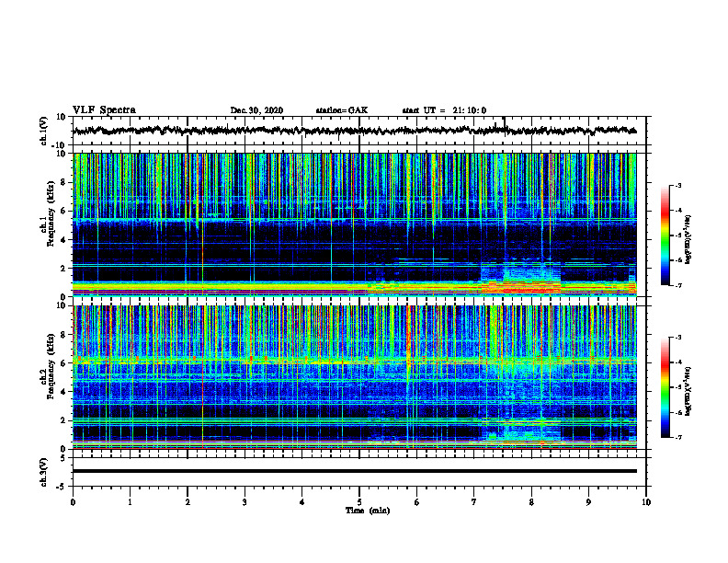
Task: Click the "-3" label on the ch.1 color bar
Action: coord(677,185)
